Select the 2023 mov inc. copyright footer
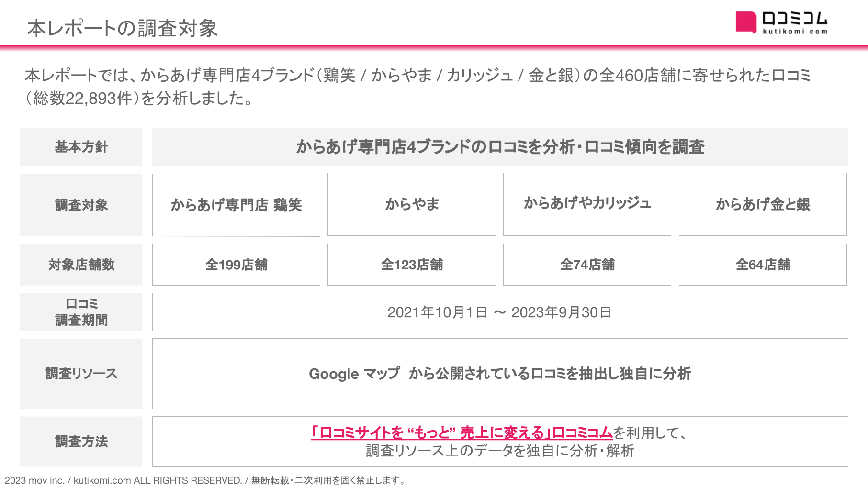The height and width of the screenshot is (488, 868). tap(205, 480)
